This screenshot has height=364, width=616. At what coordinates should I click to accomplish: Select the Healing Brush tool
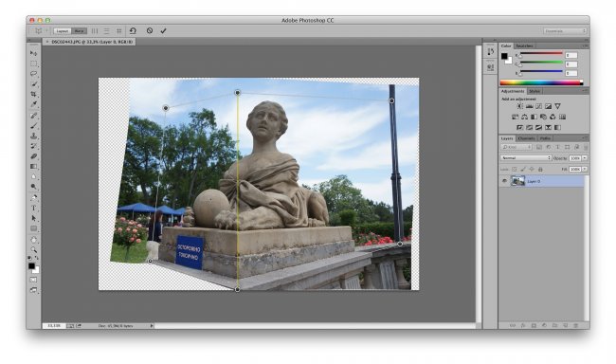[x=34, y=116]
